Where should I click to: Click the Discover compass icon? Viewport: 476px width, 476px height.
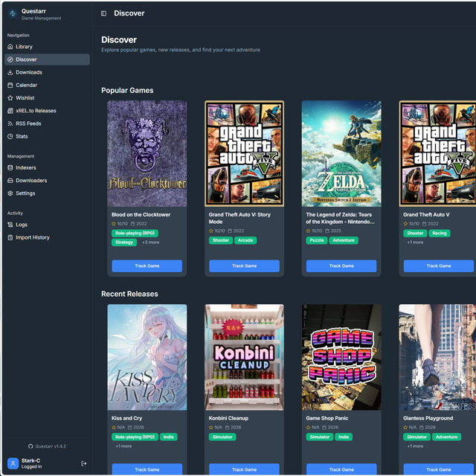pyautogui.click(x=10, y=59)
